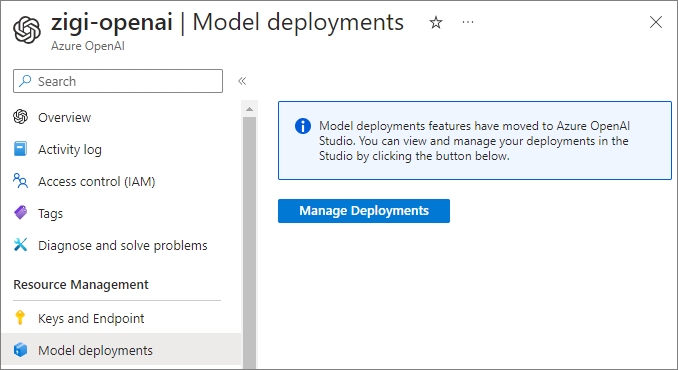Collapse the sidebar with the double chevron
Image resolution: width=678 pixels, height=370 pixels.
[242, 81]
